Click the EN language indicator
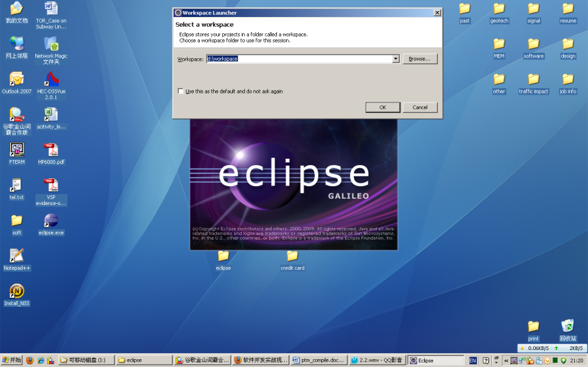Viewport: 588px width, 367px height. click(x=472, y=360)
